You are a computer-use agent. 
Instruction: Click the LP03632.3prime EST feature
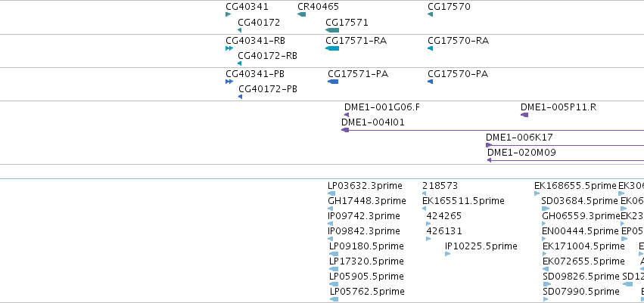click(x=331, y=193)
